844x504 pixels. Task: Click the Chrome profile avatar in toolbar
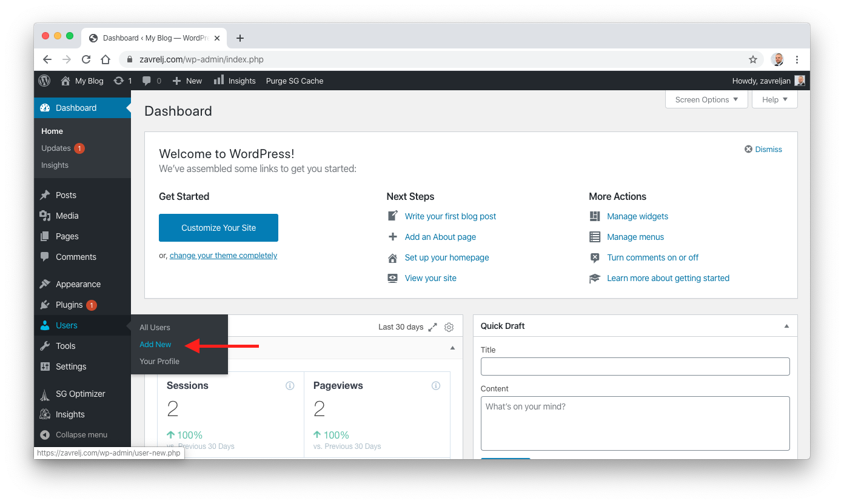pyautogui.click(x=777, y=59)
